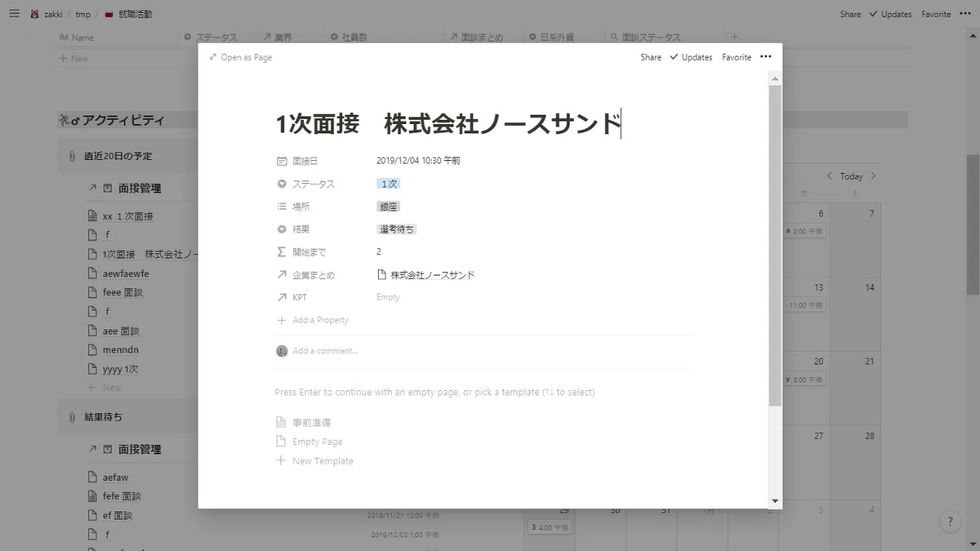Click the document icon of 事前準備 template
The width and height of the screenshot is (980, 551).
(282, 422)
